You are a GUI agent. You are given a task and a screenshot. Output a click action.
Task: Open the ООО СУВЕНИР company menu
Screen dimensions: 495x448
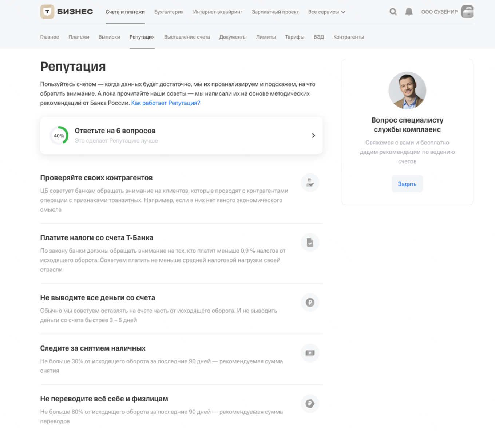click(x=439, y=12)
